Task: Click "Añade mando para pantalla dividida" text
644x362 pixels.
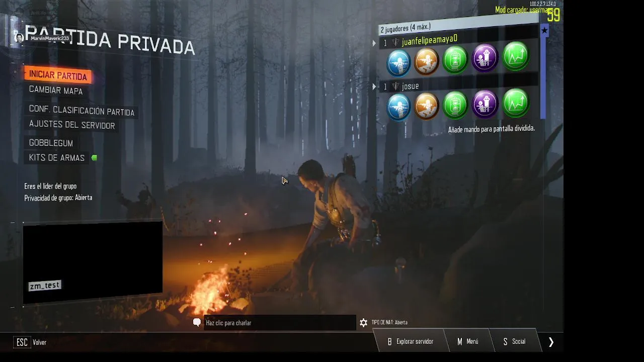Action: 492,129
